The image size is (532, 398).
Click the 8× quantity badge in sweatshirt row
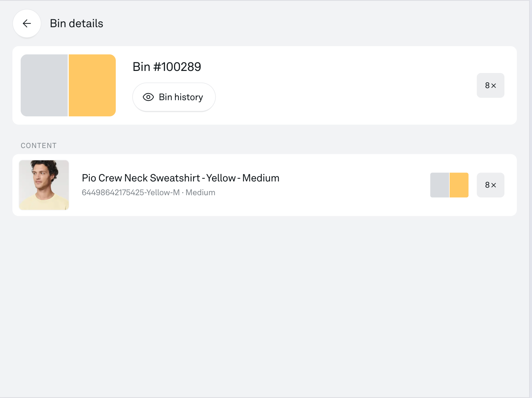tap(490, 185)
